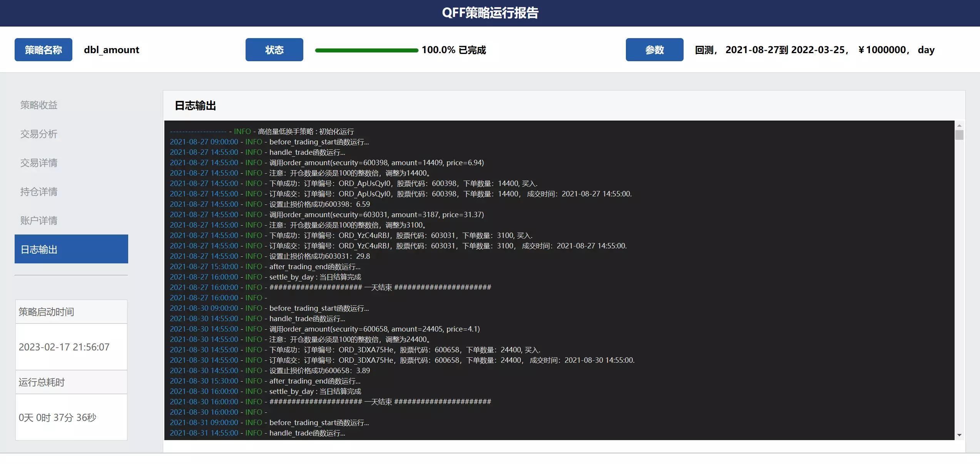Click the log scrollbar down arrow
980x464 pixels.
coord(959,435)
